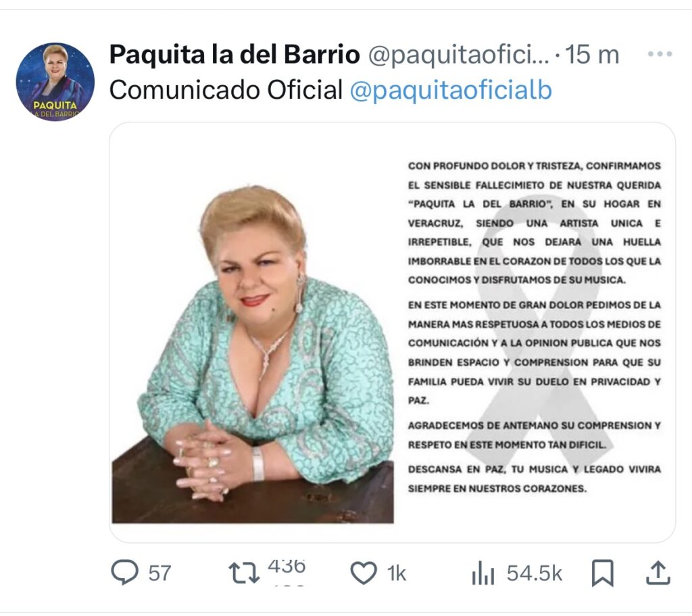Screen dimensions: 692x616
Task: Open Paquita la del Barrio profile avatar
Action: coord(55,82)
